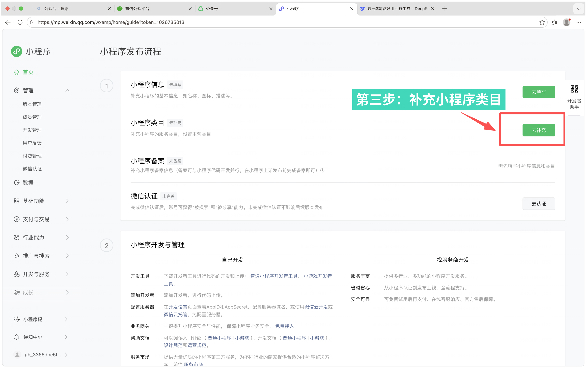Expand the 成长 menu

pyautogui.click(x=67, y=292)
